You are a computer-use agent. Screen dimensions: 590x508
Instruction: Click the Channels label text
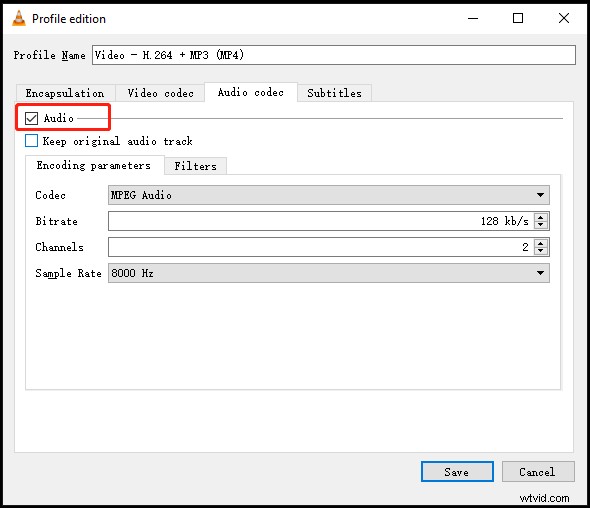(59, 247)
